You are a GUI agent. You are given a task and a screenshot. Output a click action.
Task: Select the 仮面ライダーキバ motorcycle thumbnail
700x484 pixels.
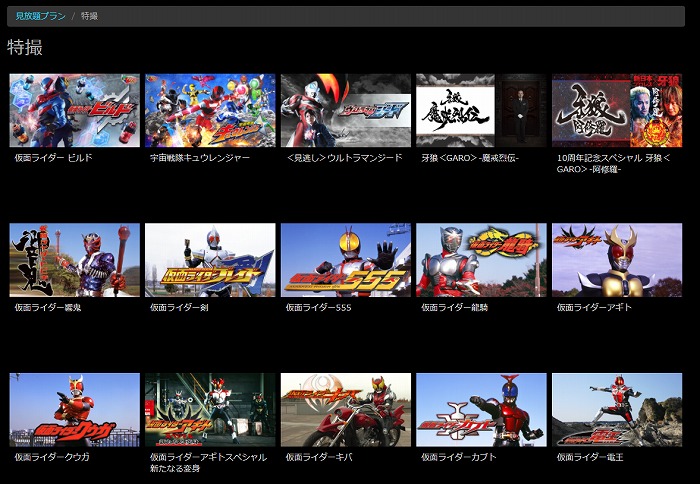tap(345, 410)
